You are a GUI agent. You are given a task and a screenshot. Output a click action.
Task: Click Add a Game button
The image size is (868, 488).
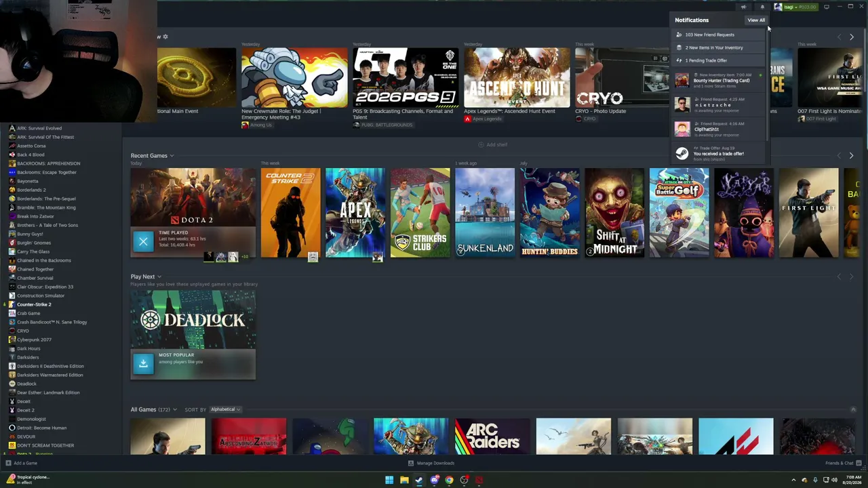tap(22, 463)
